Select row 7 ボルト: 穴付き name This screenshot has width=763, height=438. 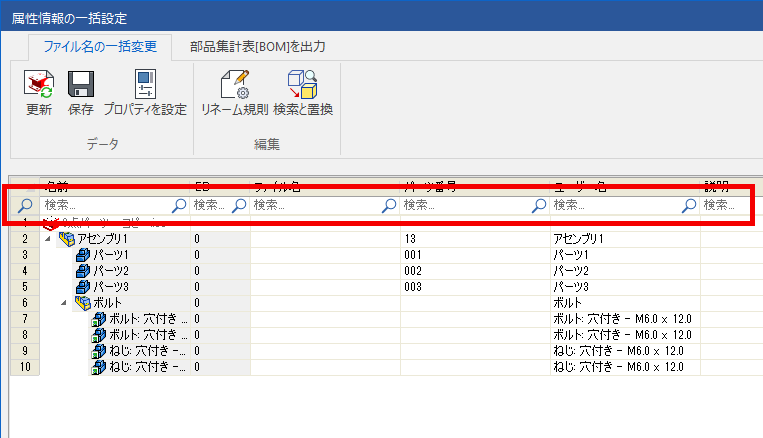click(x=148, y=319)
